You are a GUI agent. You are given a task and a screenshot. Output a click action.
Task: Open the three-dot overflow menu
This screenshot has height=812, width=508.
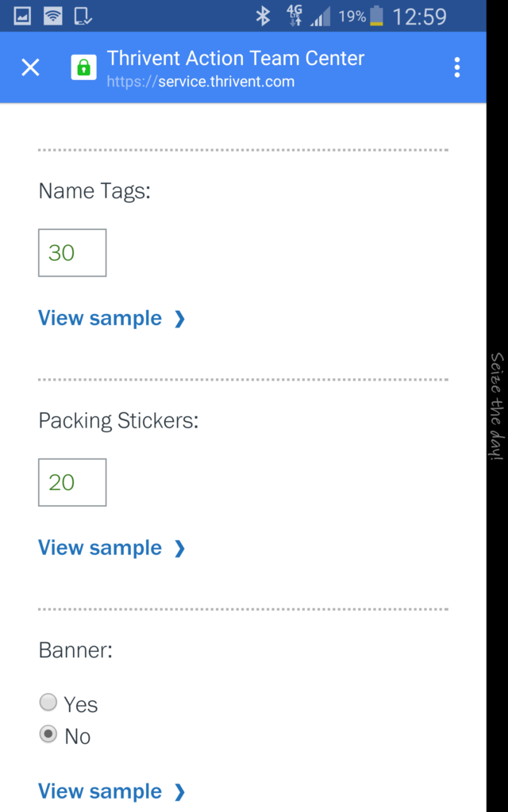click(x=457, y=67)
